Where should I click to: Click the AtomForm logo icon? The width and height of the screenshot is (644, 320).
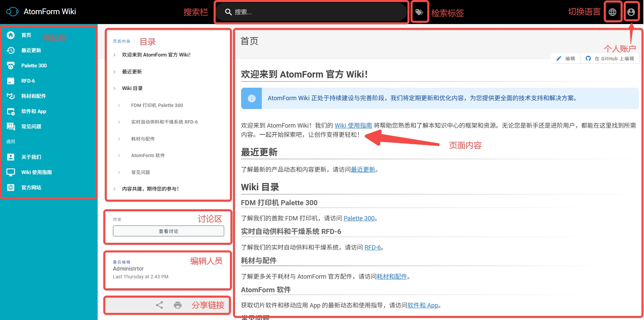(x=13, y=12)
